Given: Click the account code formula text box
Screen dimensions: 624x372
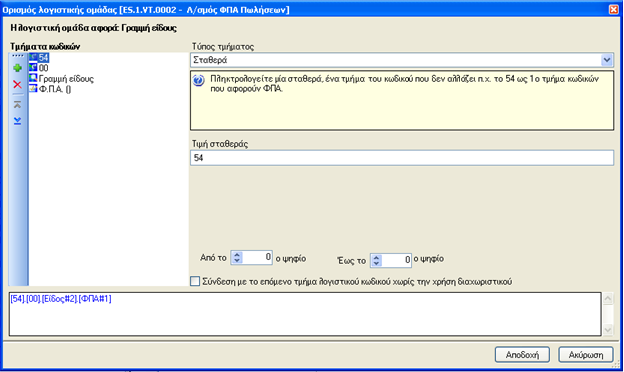Looking at the screenshot, I should point(305,314).
